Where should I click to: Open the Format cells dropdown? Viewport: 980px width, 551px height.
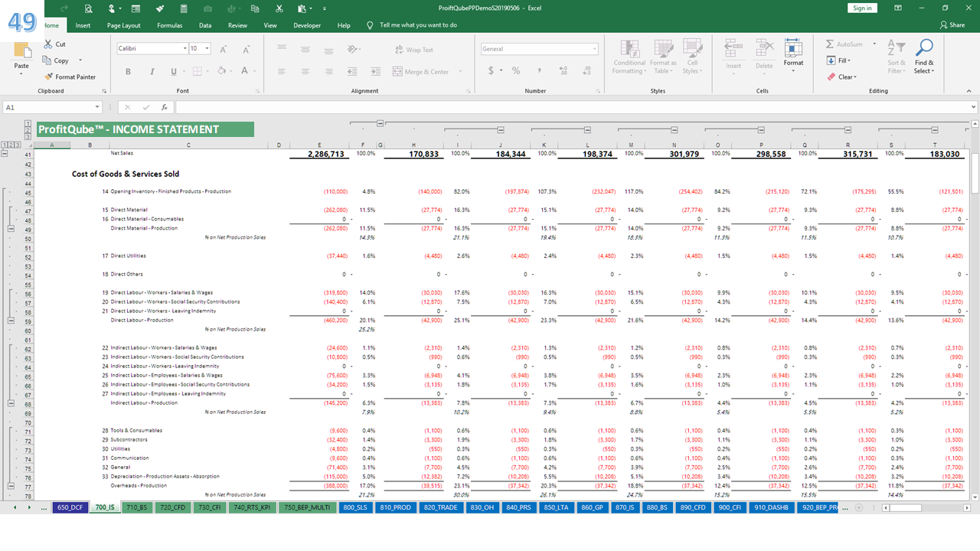(793, 54)
